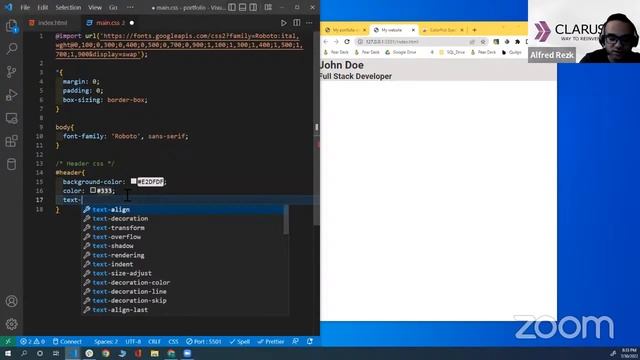This screenshot has width=640, height=360.
Task: Open Task View on Windows taskbar
Action: tap(56, 353)
